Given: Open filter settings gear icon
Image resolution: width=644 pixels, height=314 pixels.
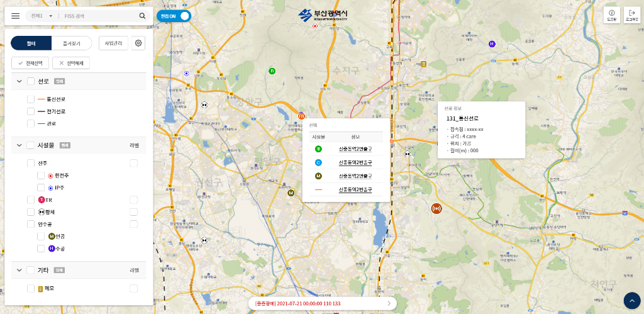Looking at the screenshot, I should [x=138, y=43].
